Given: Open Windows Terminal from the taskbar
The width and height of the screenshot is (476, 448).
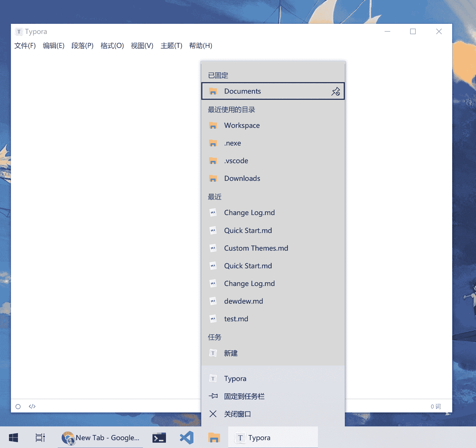Looking at the screenshot, I should (159, 437).
